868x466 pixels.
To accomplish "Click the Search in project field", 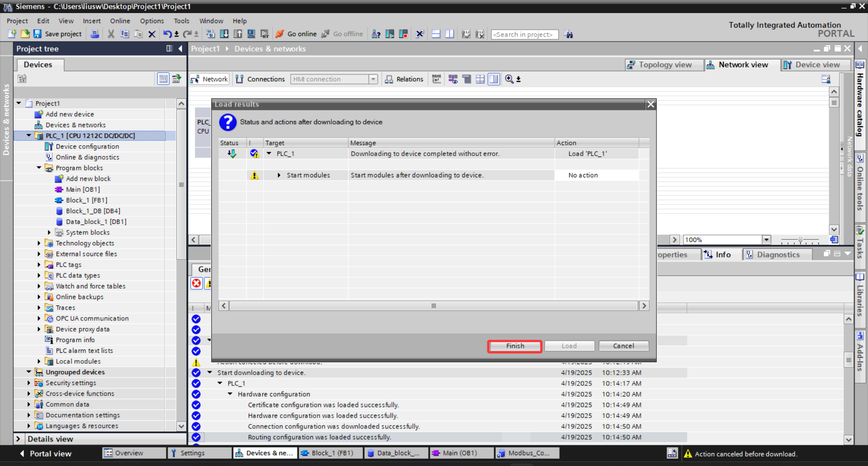I will pos(524,34).
